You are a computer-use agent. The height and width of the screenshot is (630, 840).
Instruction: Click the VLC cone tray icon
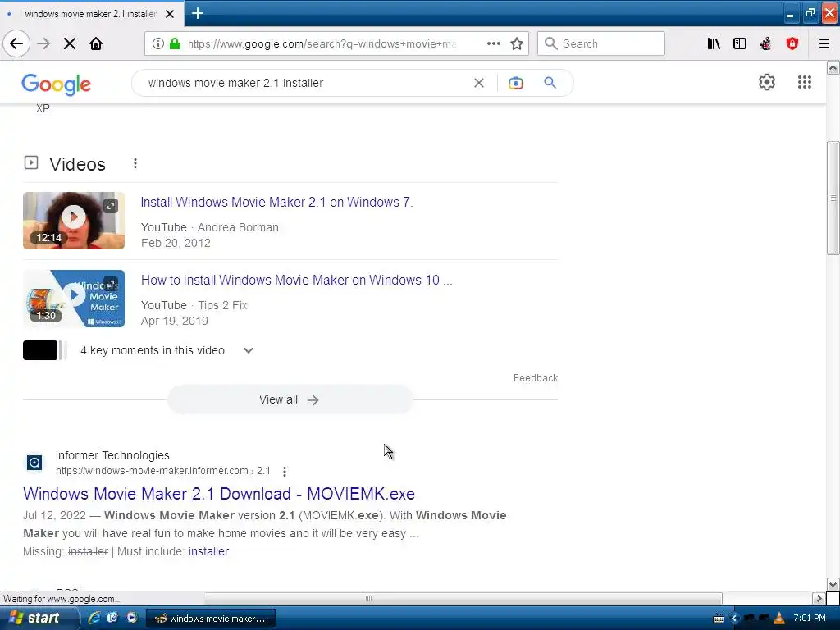pos(779,619)
